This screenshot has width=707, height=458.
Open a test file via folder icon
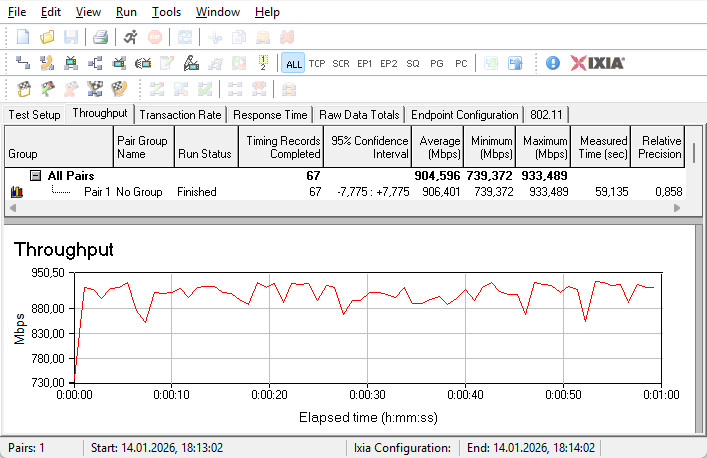pos(47,37)
